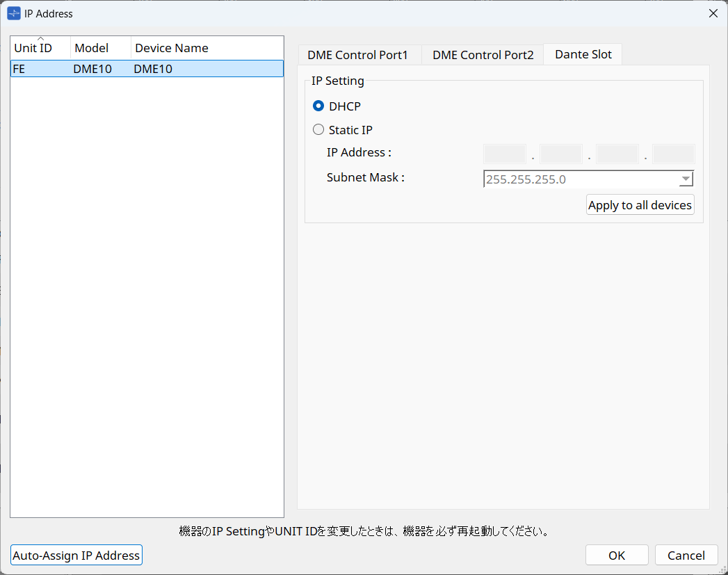Switch to DME Control Port2 tab
The width and height of the screenshot is (728, 575).
[483, 55]
